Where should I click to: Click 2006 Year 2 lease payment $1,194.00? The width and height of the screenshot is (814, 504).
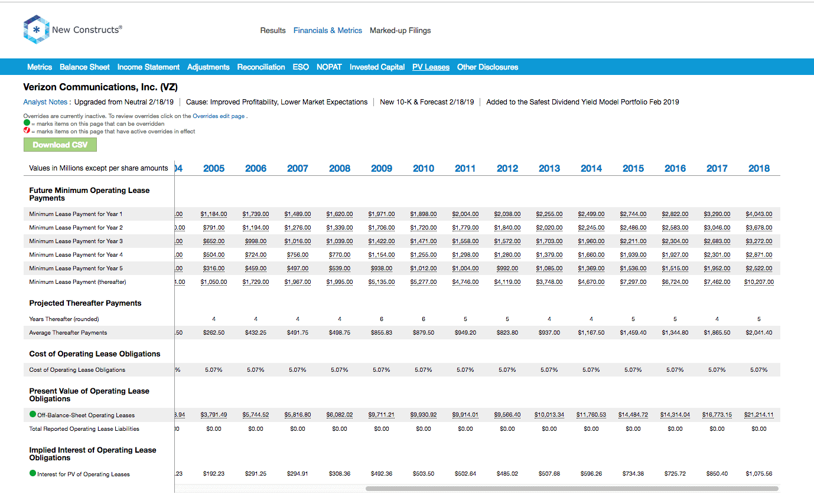tap(256, 228)
